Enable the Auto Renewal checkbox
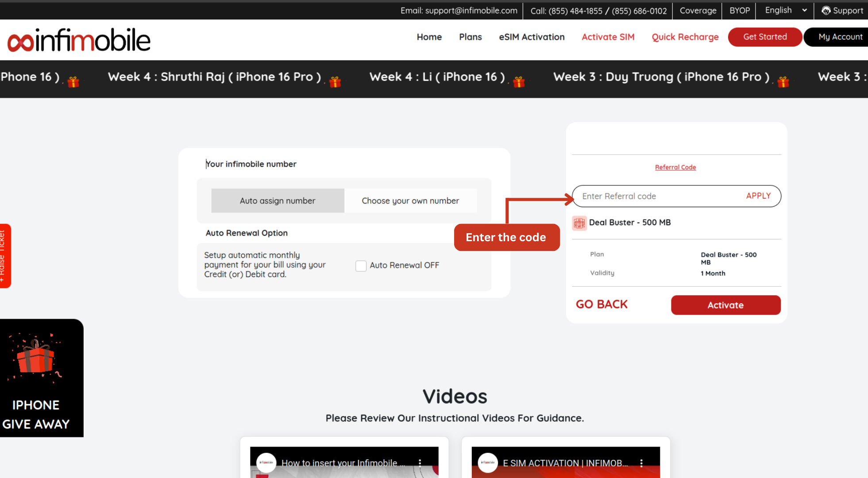 click(361, 266)
